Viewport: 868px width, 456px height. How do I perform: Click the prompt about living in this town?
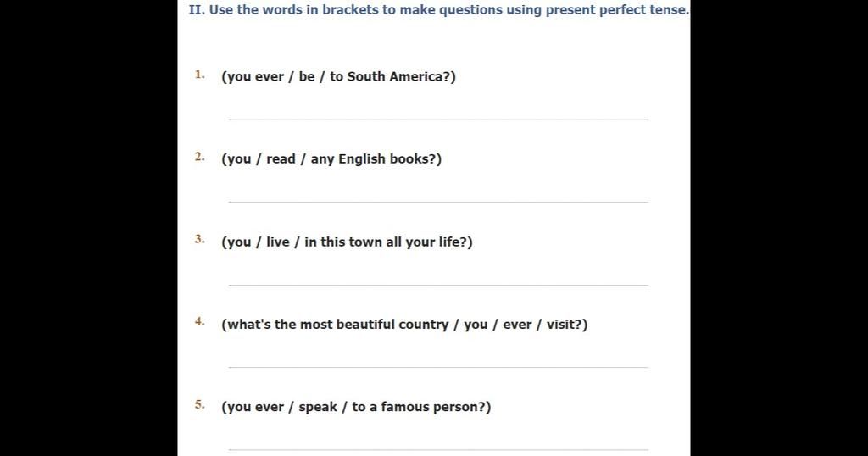347,242
